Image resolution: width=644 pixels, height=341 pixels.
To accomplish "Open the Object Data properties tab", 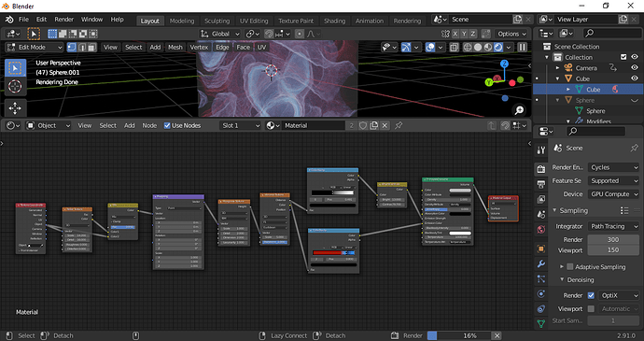I will pos(541,324).
